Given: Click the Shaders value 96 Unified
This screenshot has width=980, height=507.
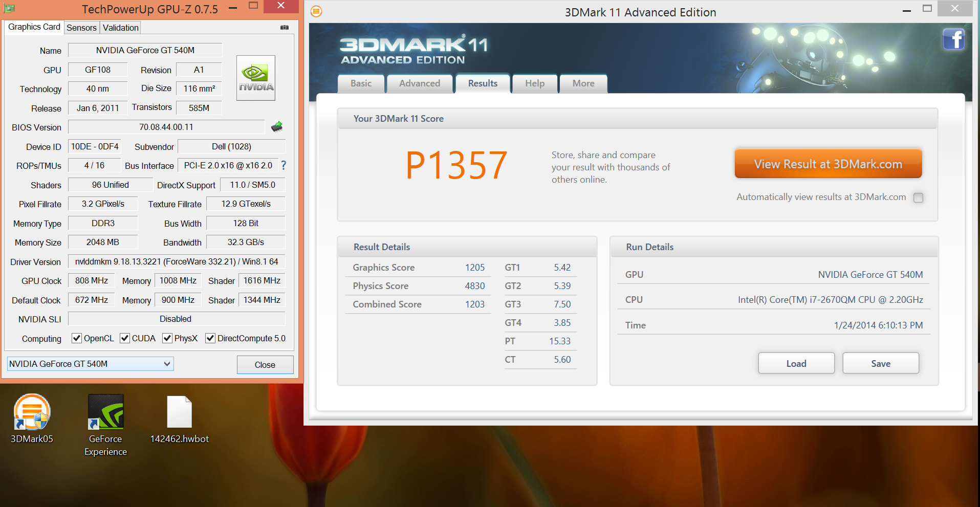Looking at the screenshot, I should coord(111,185).
